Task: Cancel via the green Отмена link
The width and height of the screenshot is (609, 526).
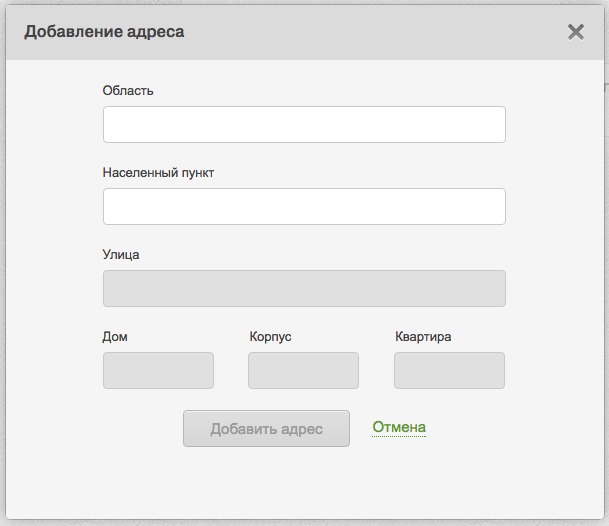Action: point(399,427)
